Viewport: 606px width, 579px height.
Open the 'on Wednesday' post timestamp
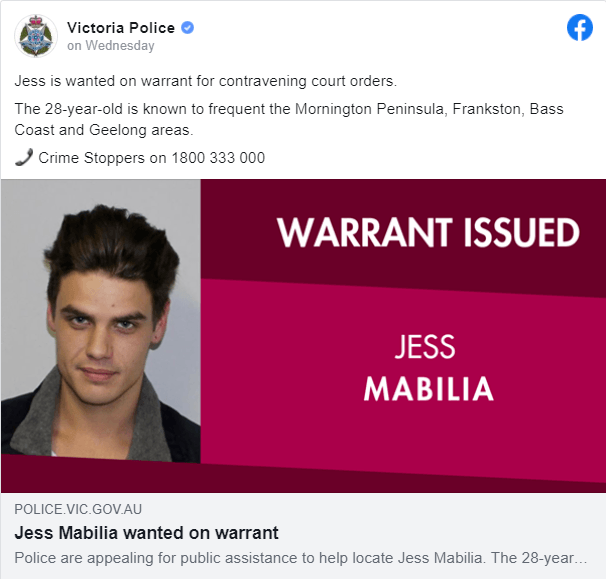click(111, 46)
